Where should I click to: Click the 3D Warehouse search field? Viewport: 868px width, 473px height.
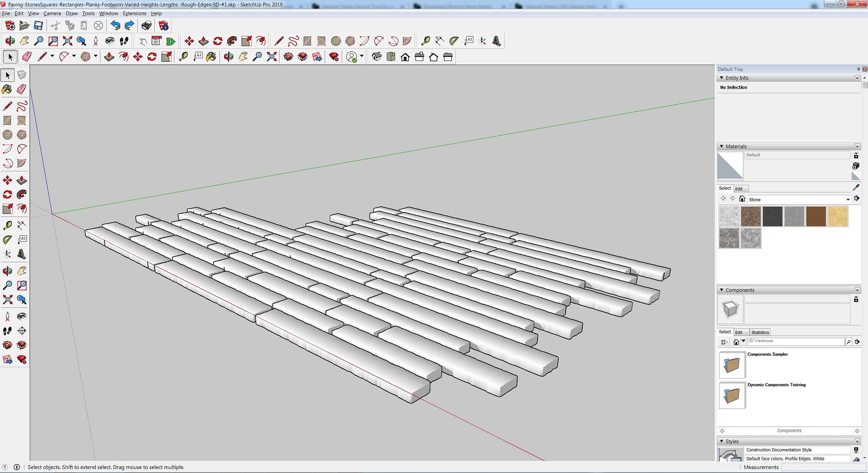[795, 341]
